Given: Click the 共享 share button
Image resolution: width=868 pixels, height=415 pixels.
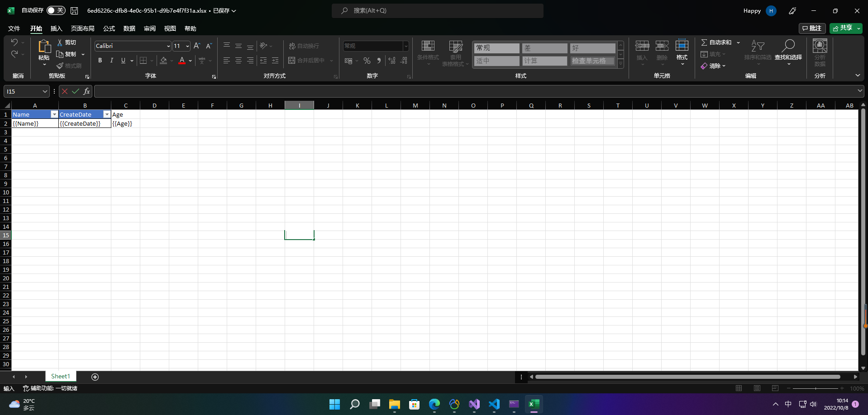Looking at the screenshot, I should tap(844, 28).
